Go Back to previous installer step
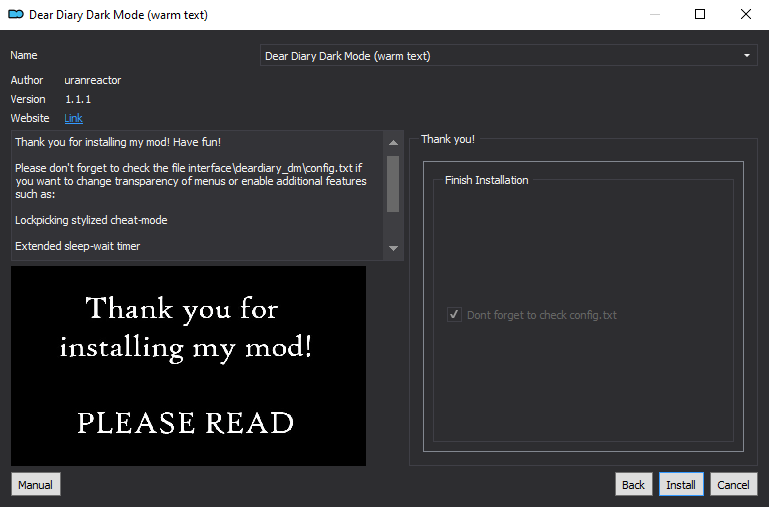 [x=633, y=484]
